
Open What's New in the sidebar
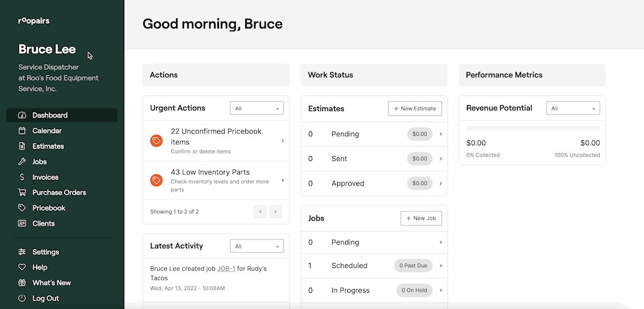pyautogui.click(x=52, y=283)
